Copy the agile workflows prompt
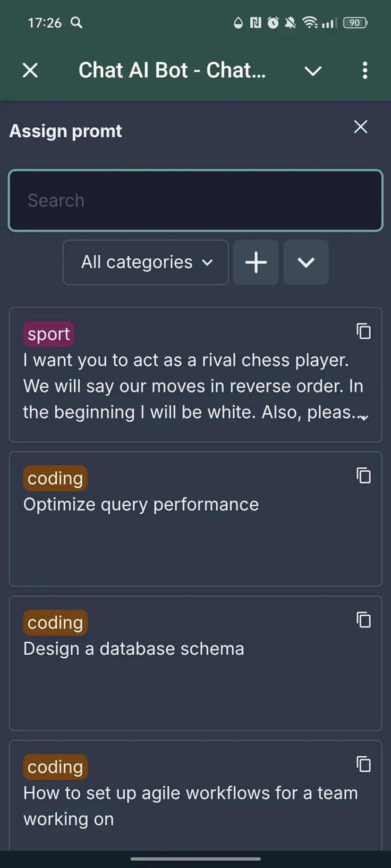Screen dimensions: 391x868 point(363,764)
